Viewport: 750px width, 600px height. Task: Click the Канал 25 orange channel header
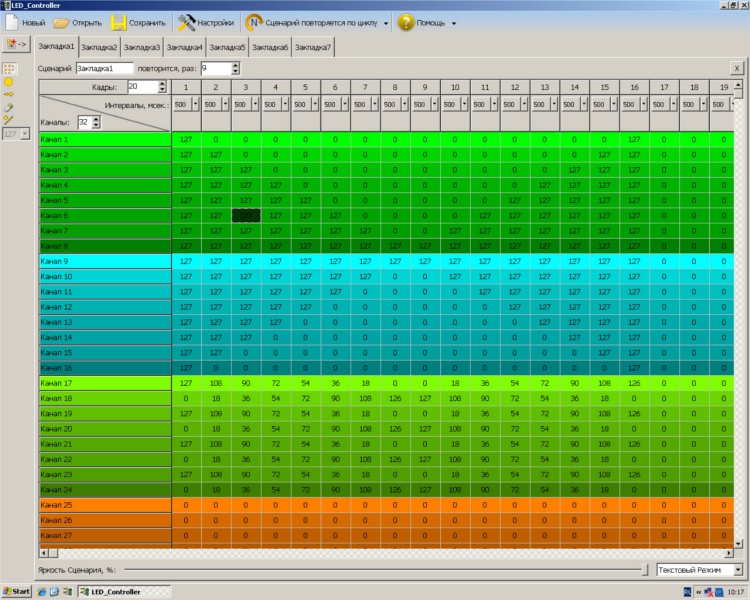point(105,505)
